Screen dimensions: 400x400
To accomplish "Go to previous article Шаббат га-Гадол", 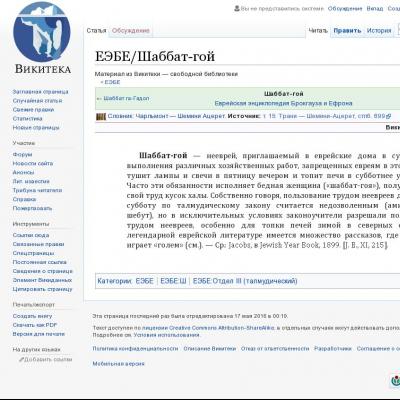I will point(123,98).
